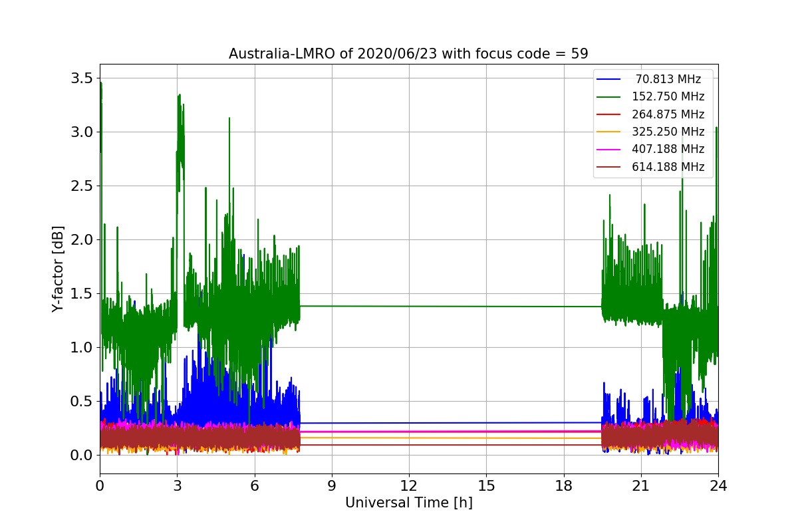798x532 pixels.
Task: Click the x-axis tick label 3
Action: point(177,486)
